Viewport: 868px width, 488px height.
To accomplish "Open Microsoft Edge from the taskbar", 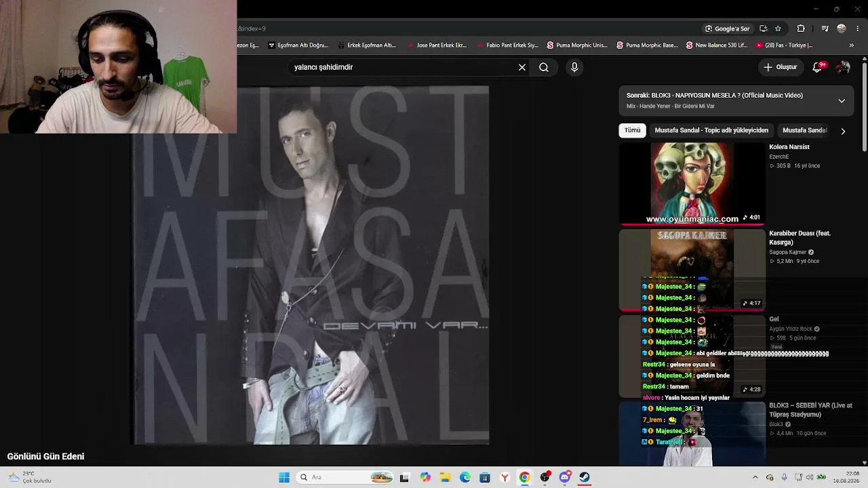I will point(465,477).
